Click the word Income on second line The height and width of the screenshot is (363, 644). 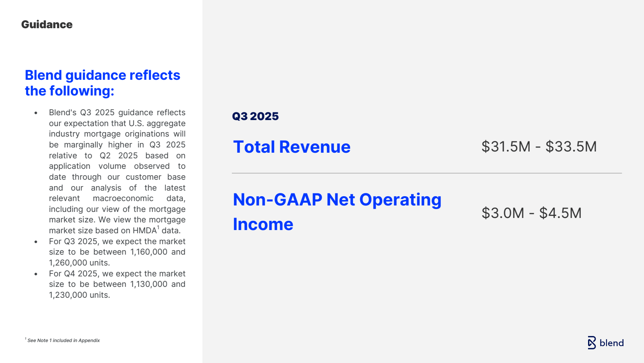point(263,224)
